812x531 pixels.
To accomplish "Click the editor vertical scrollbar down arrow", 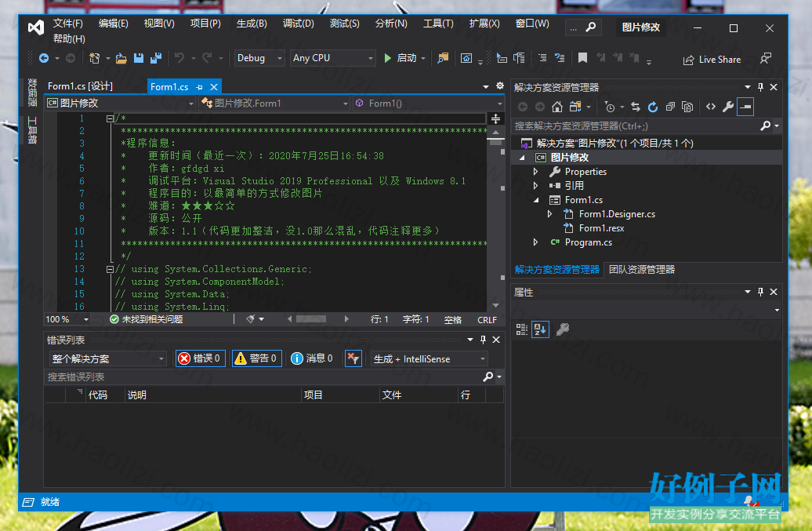I will 495,306.
